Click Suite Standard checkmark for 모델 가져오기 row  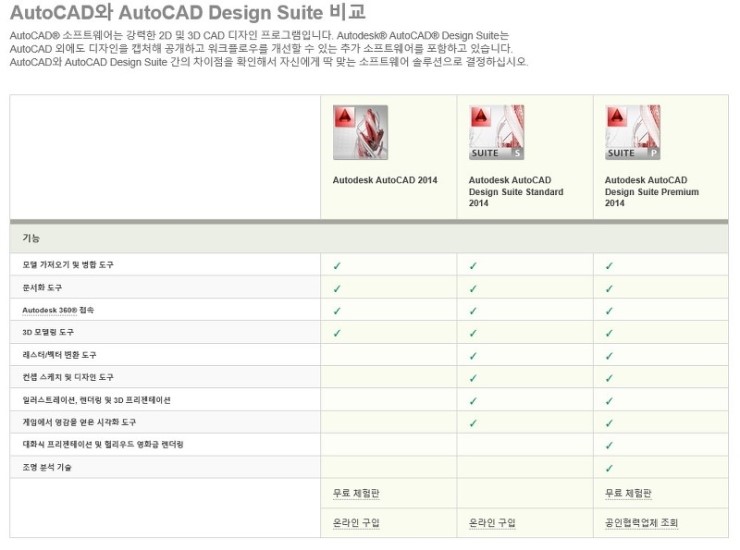click(473, 265)
